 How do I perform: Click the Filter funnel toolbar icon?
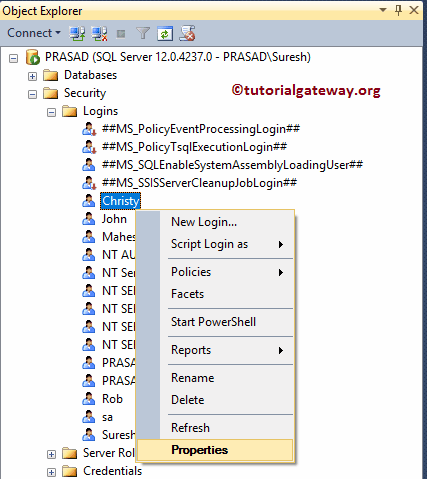[x=143, y=33]
